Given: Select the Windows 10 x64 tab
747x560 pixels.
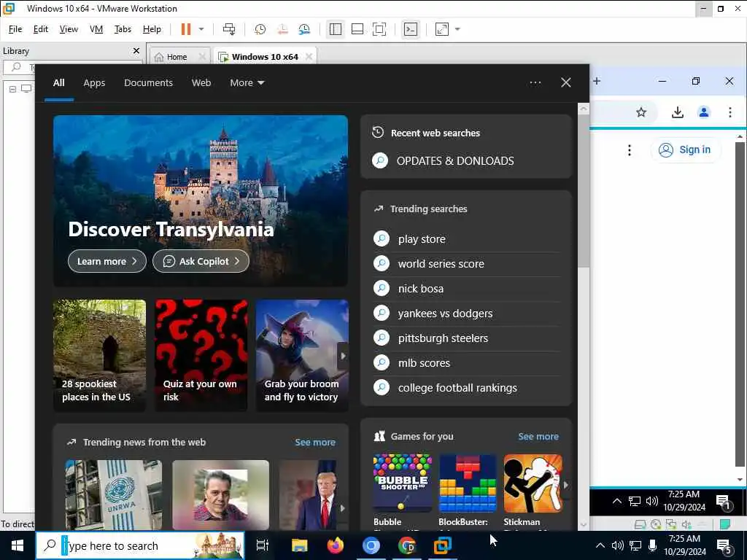Looking at the screenshot, I should tap(265, 57).
